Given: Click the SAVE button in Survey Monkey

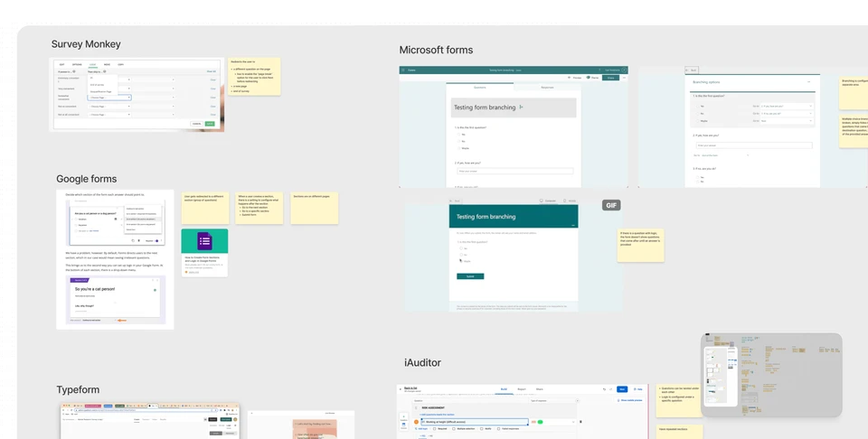Looking at the screenshot, I should coord(210,124).
